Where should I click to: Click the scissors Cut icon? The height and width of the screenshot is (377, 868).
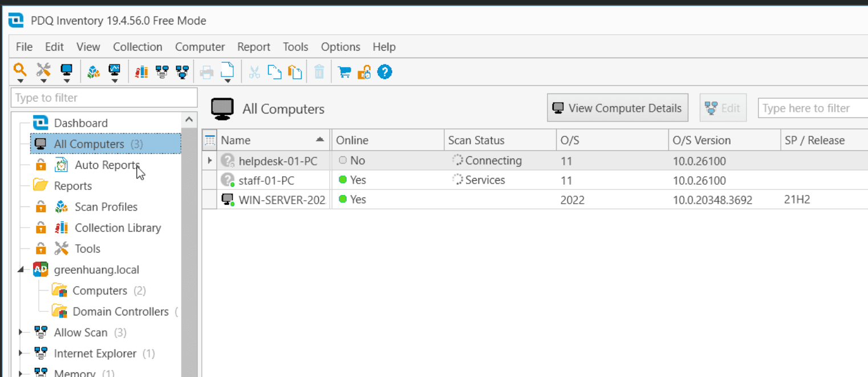(x=254, y=72)
